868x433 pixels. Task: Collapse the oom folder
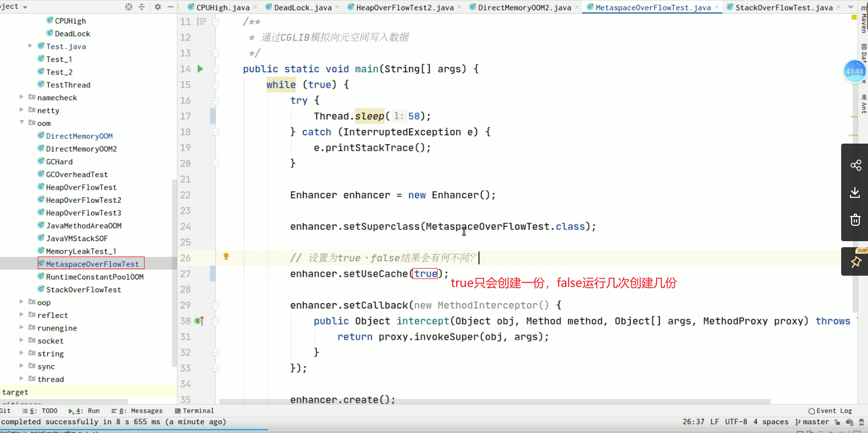22,122
